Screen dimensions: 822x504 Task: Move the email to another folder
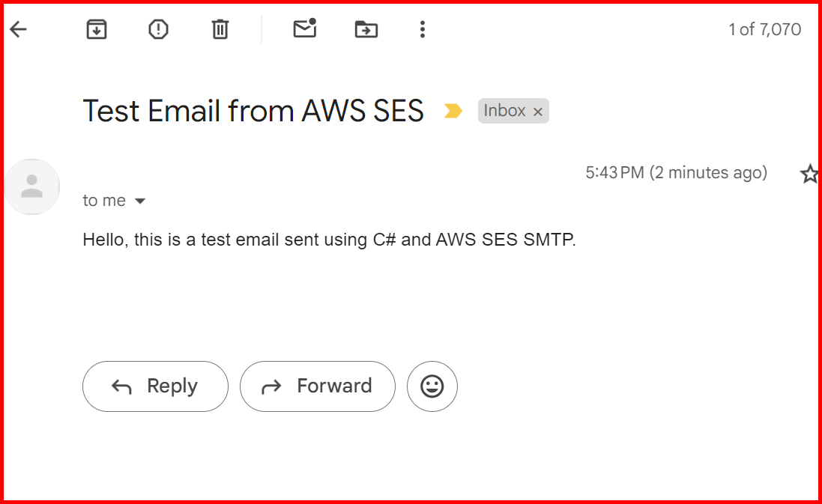366,29
